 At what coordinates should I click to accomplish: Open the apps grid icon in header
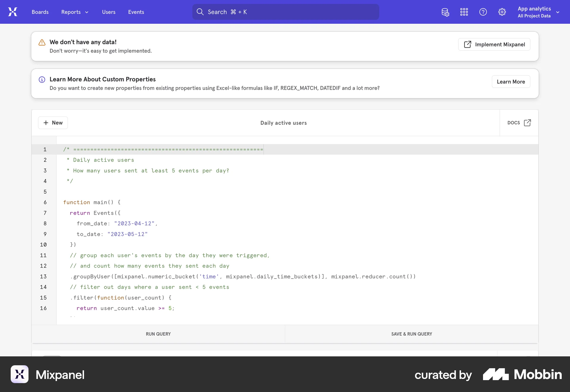tap(464, 12)
